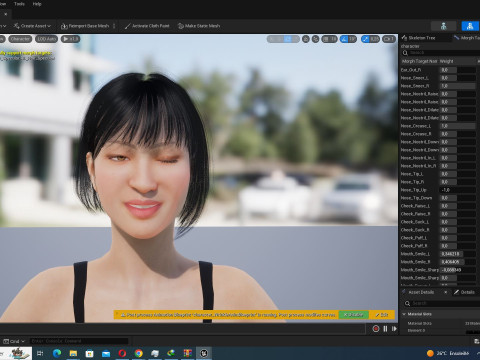Select Nose_Tip_R morph target
480x360 pixels.
click(x=412, y=182)
